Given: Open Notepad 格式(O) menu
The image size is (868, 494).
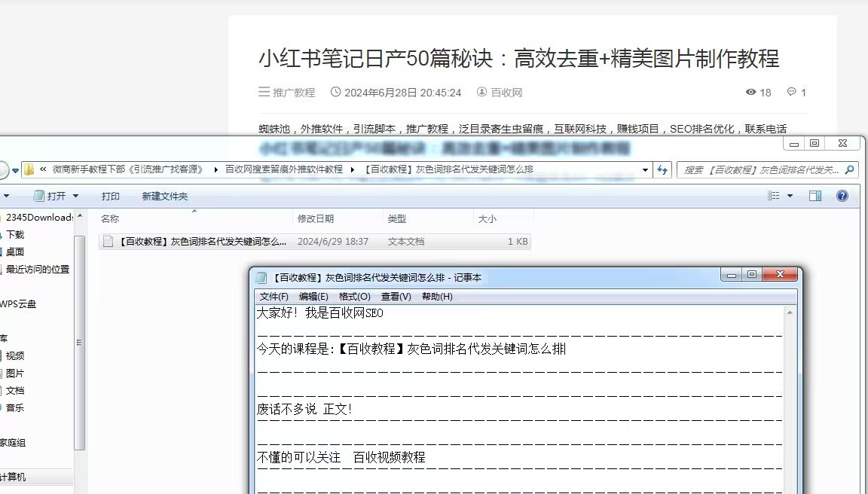Looking at the screenshot, I should click(x=354, y=297).
